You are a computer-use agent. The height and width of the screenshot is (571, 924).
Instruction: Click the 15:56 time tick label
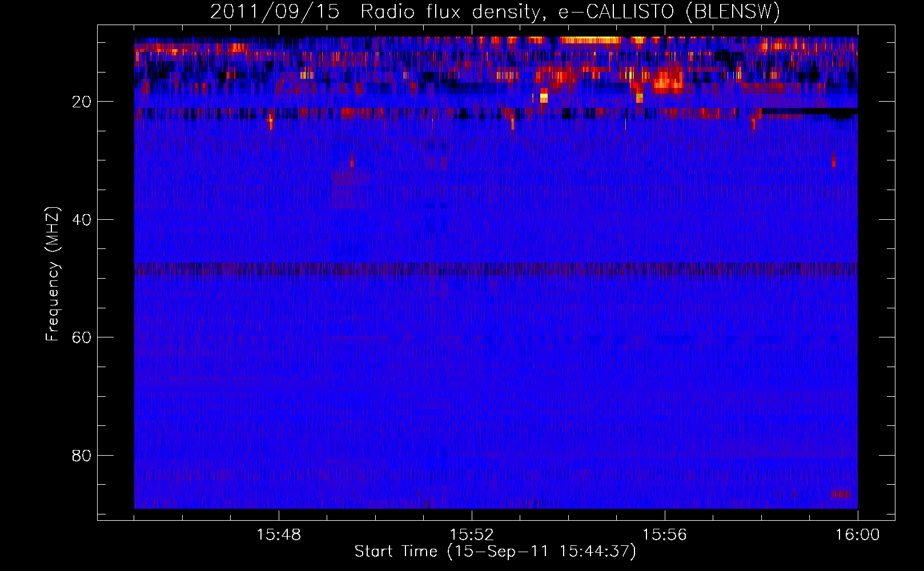point(665,535)
